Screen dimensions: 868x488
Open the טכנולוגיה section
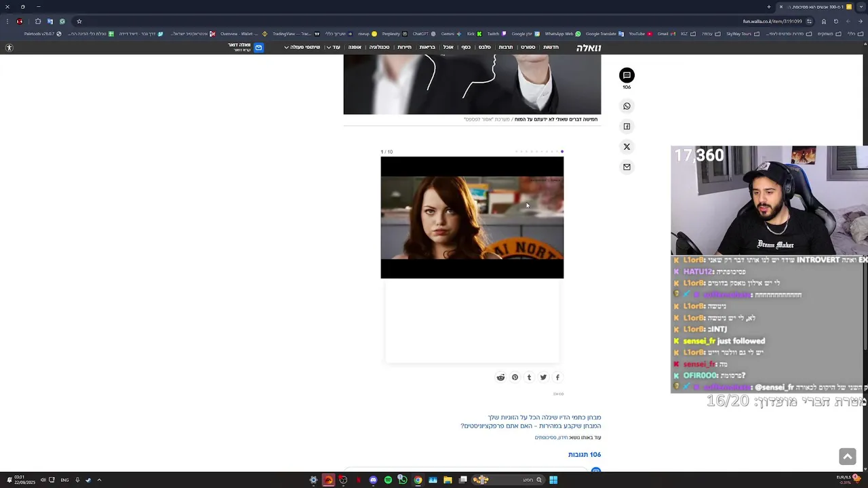(379, 47)
